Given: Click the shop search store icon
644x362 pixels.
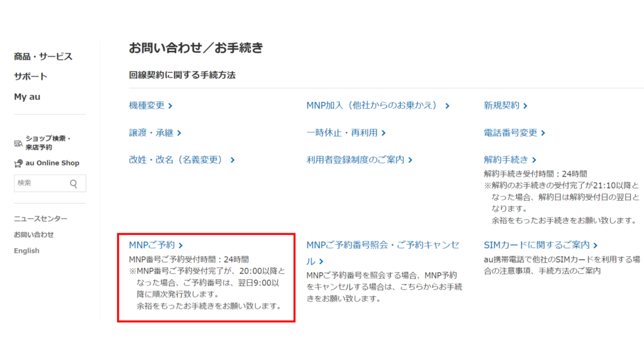Looking at the screenshot, I should tap(18, 143).
